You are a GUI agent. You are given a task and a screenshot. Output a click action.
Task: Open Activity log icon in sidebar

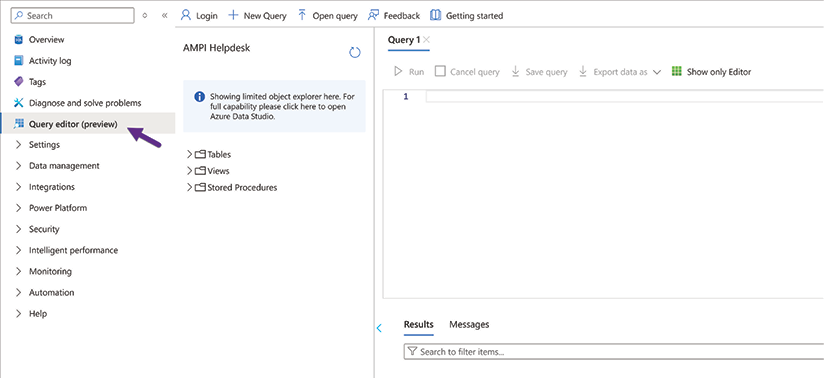(x=18, y=61)
